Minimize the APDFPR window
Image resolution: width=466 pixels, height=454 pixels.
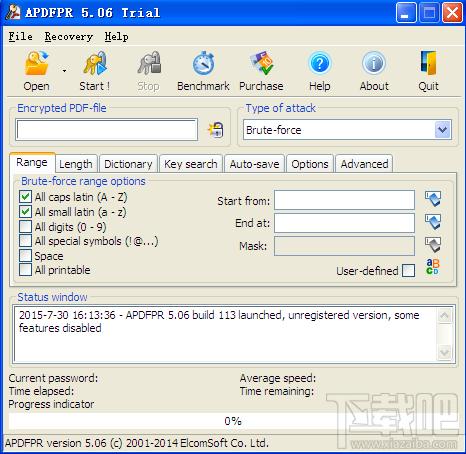coord(406,13)
